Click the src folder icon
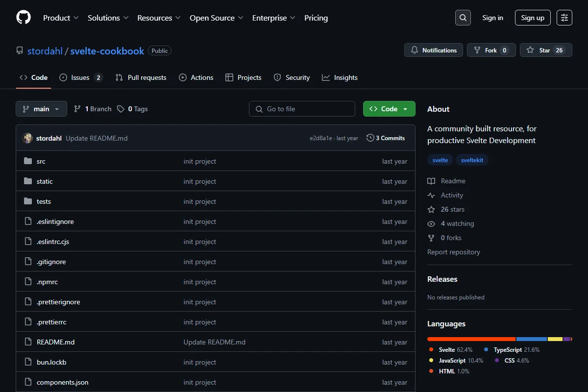 28,161
